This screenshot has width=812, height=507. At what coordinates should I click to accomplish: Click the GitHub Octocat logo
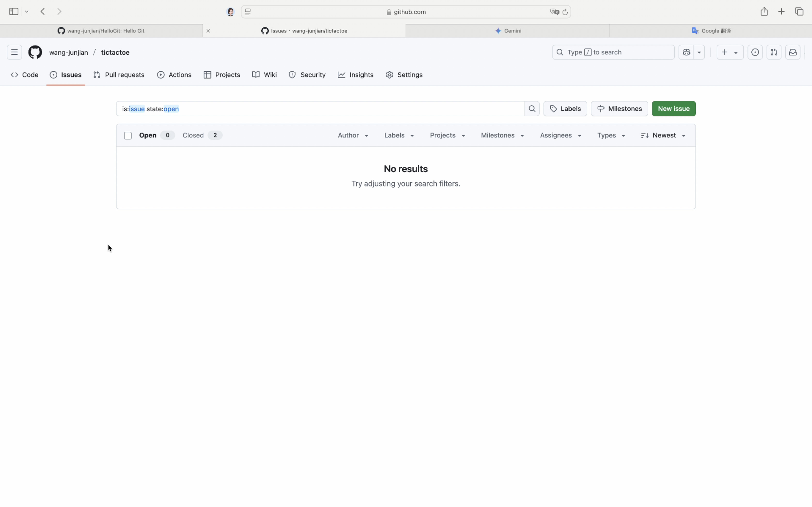[x=35, y=52]
